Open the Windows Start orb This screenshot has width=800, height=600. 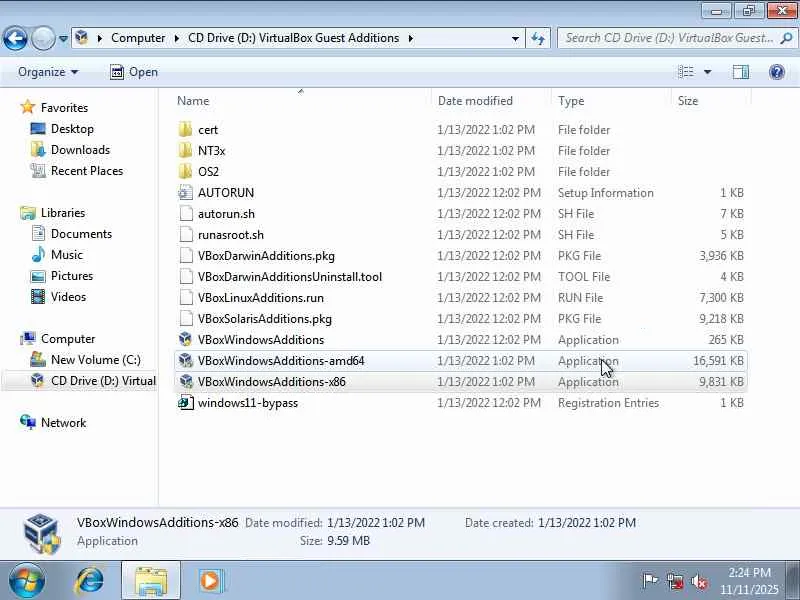26,580
